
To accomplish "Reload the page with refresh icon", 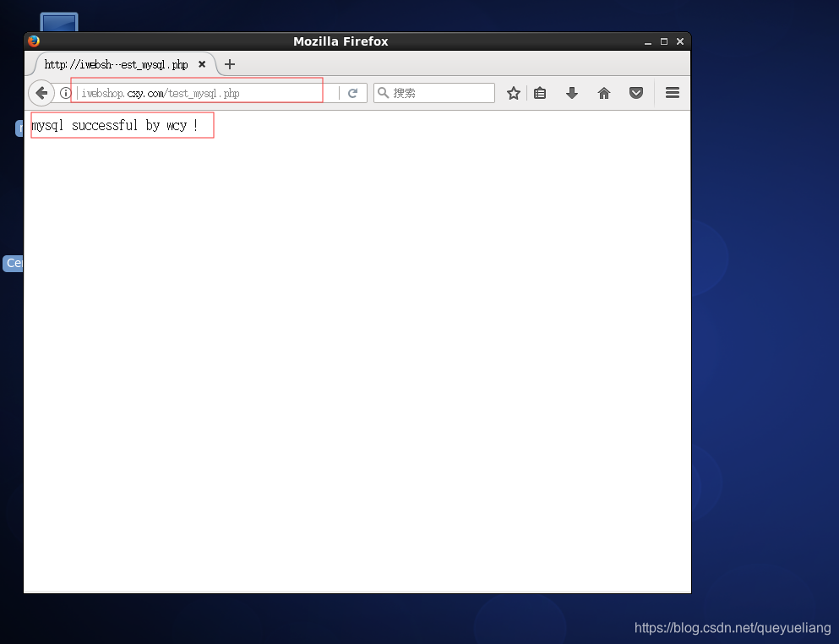I will coord(352,93).
